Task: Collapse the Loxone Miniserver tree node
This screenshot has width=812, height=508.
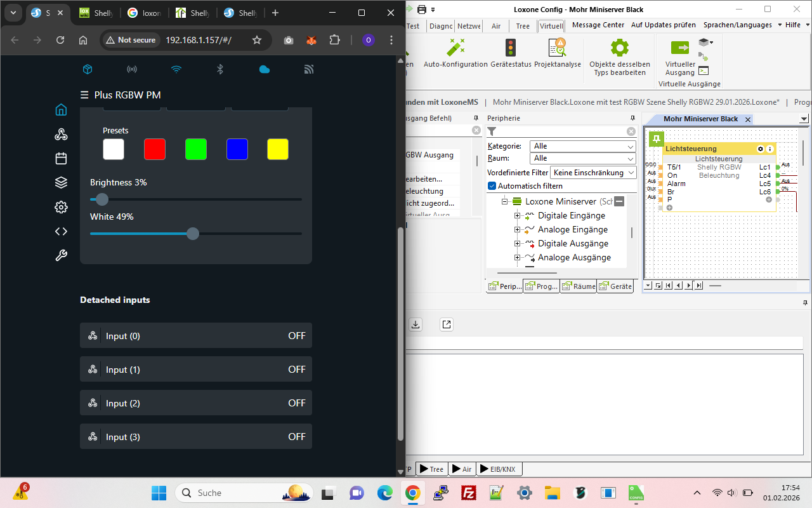Action: [505, 201]
